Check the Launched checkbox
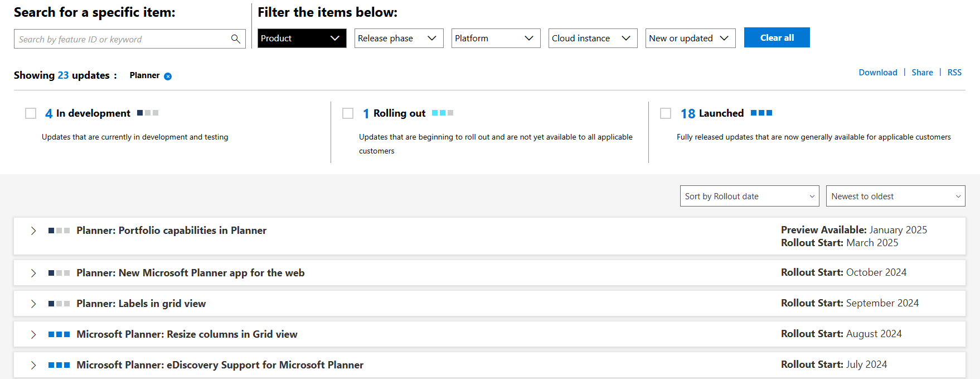Image resolution: width=980 pixels, height=379 pixels. [x=666, y=113]
